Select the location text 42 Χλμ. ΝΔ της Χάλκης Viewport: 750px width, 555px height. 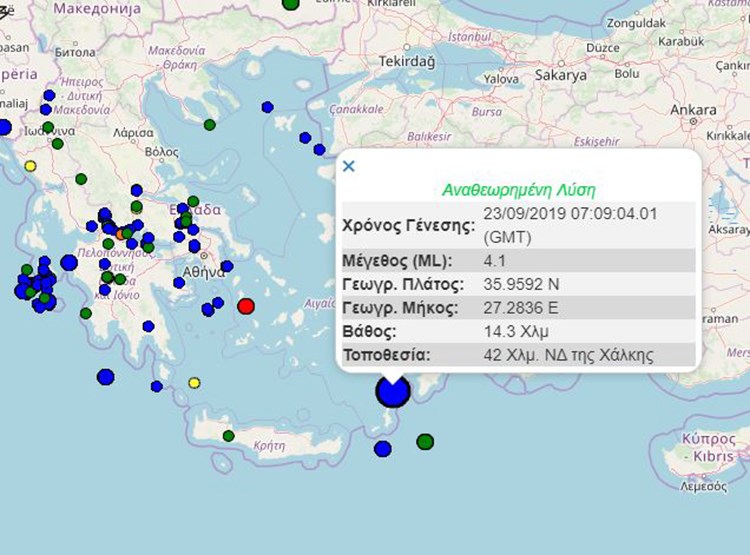point(567,354)
